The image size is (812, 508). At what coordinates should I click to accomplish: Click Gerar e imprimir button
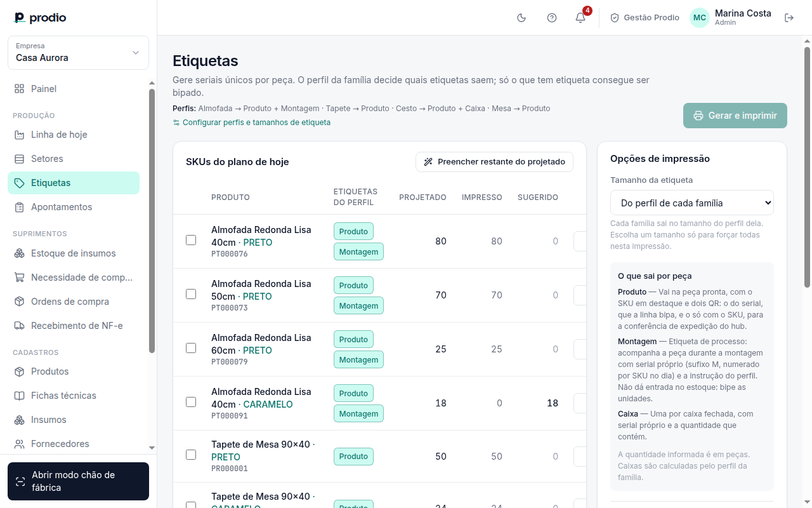735,116
